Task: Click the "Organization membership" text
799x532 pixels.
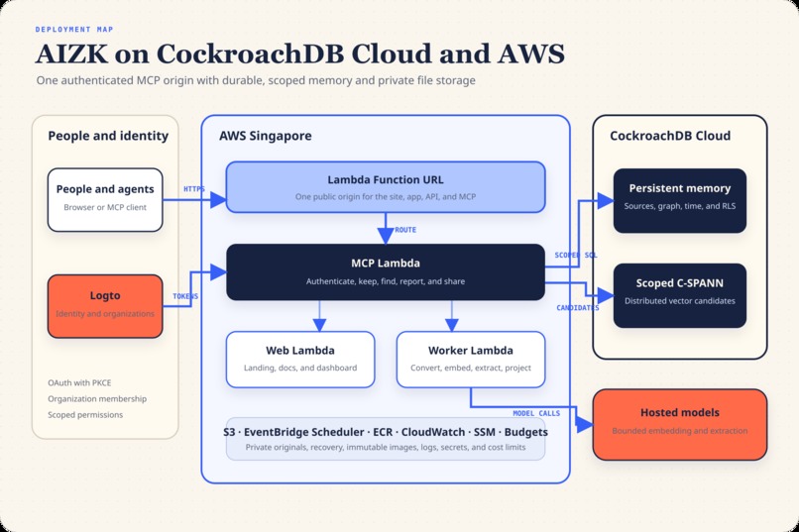Action: pyautogui.click(x=97, y=398)
